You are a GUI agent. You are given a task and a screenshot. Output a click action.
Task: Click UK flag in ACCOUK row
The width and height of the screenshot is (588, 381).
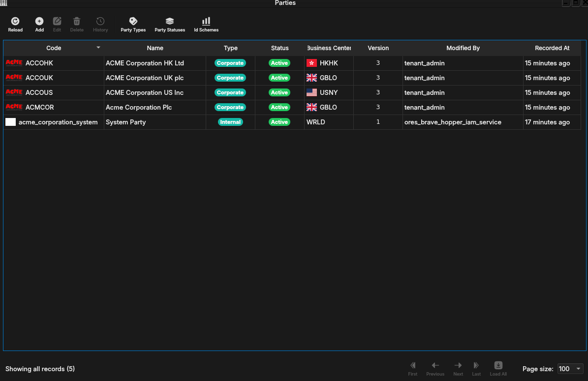(x=311, y=78)
